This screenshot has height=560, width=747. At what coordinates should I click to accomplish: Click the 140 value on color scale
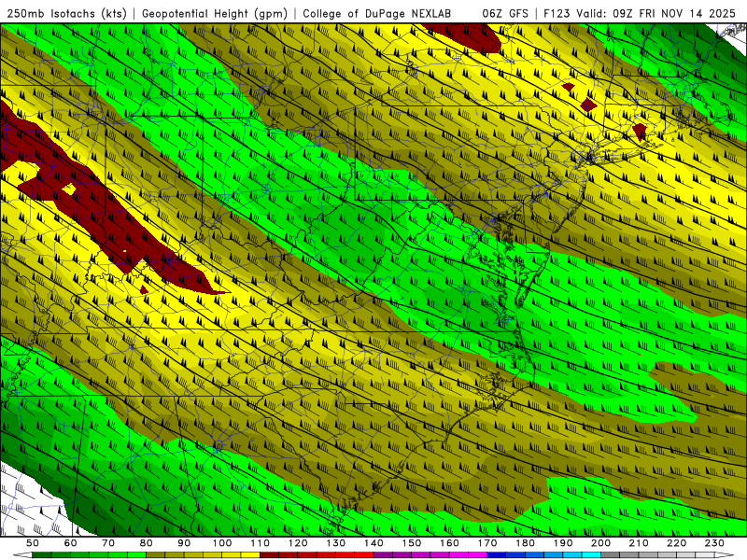coord(373,543)
